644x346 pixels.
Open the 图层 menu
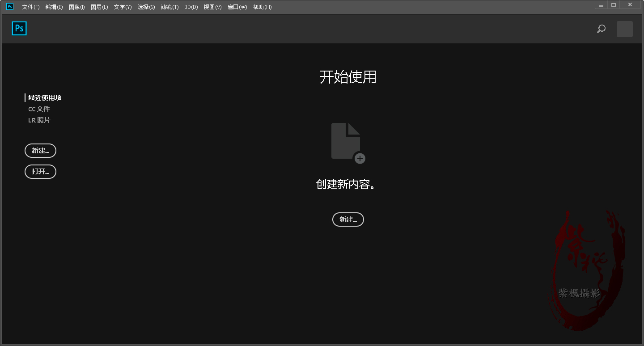(x=99, y=7)
